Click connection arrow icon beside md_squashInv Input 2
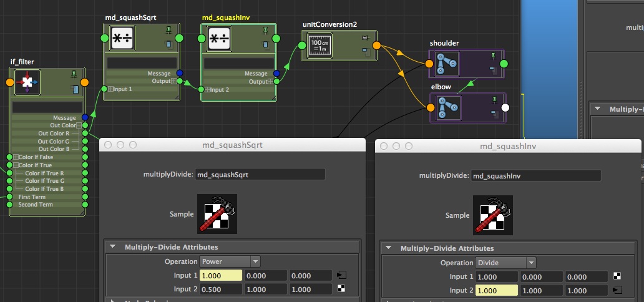Image resolution: width=644 pixels, height=302 pixels. (x=617, y=290)
